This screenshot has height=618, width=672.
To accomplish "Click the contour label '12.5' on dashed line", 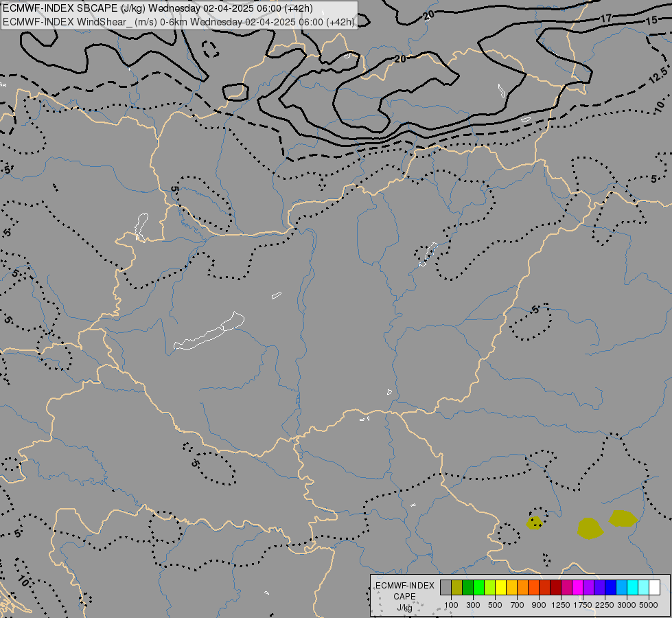I will point(658,76).
